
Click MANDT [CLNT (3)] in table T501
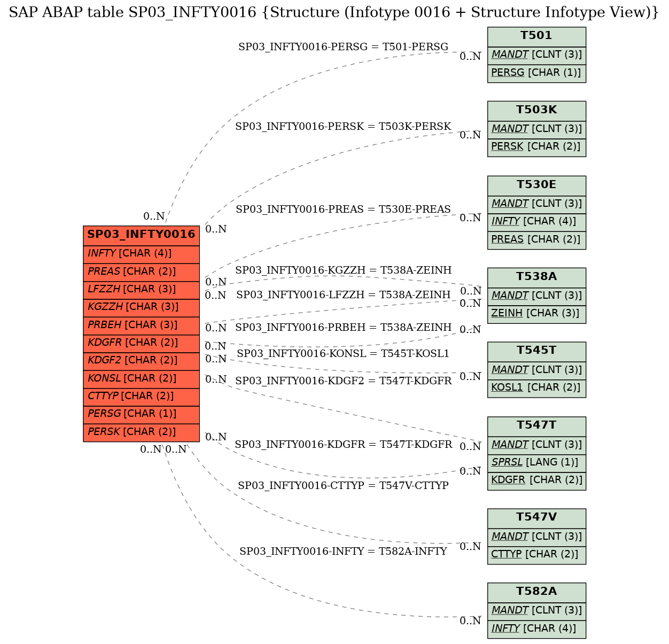coord(536,55)
